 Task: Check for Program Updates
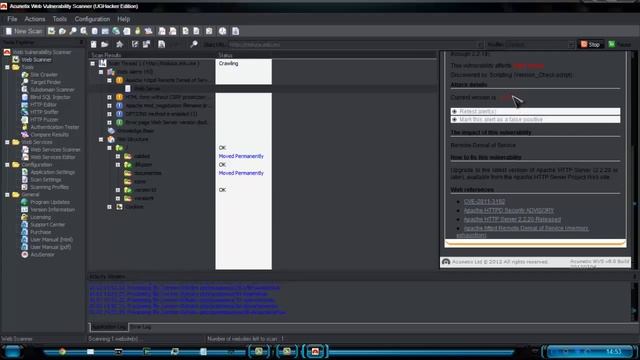click(50, 202)
